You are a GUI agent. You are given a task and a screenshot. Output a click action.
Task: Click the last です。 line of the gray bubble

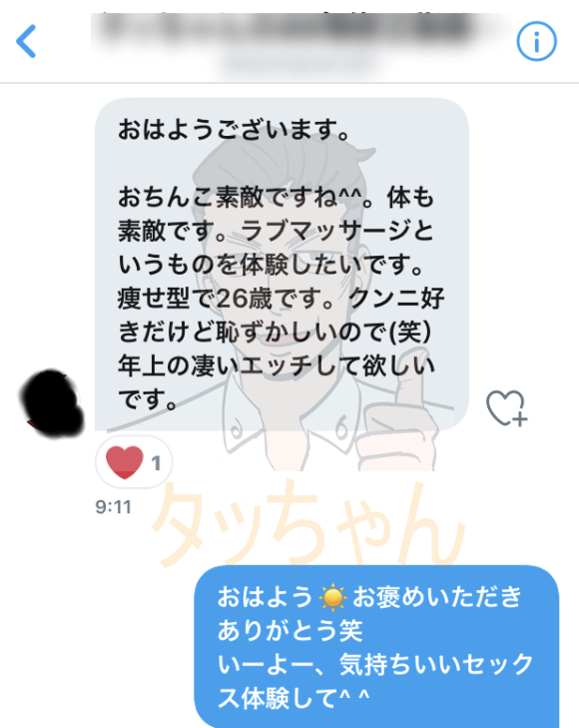tap(148, 399)
